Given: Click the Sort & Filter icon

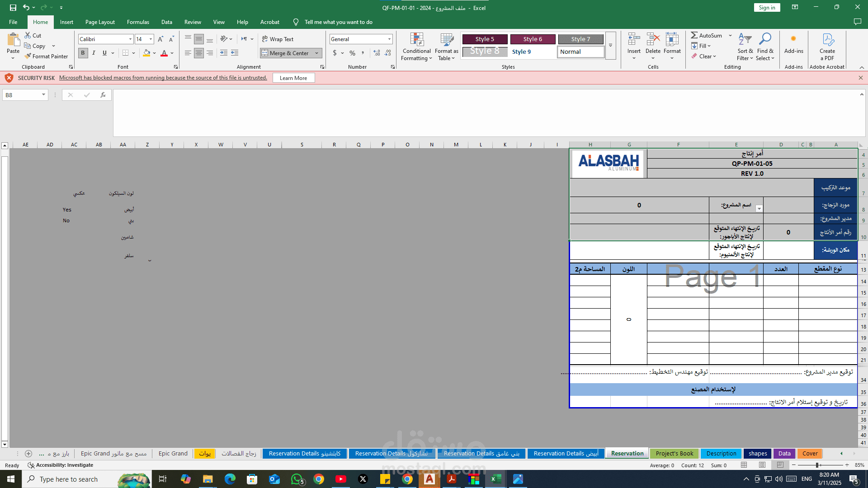Looking at the screenshot, I should tap(745, 39).
